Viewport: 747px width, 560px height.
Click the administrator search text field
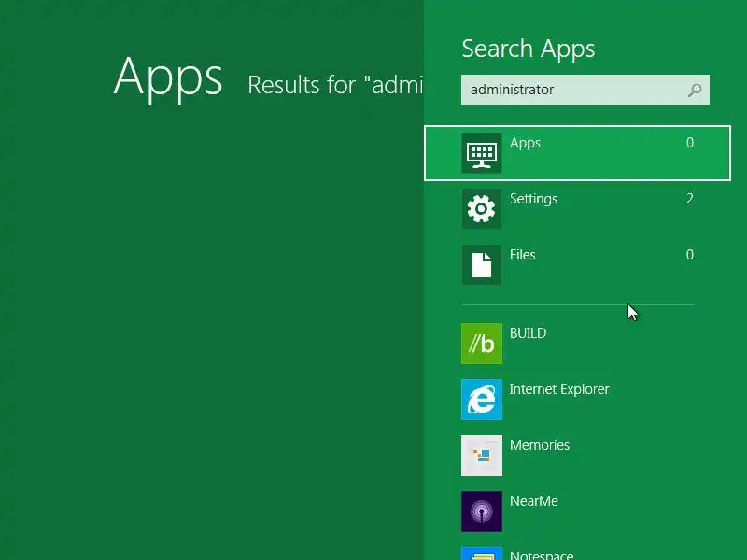(x=585, y=90)
